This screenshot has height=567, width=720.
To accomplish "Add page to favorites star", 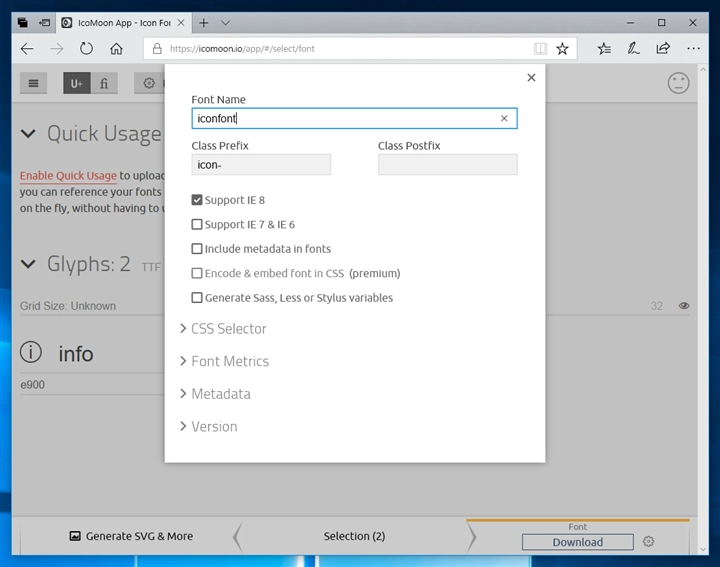I will [562, 49].
